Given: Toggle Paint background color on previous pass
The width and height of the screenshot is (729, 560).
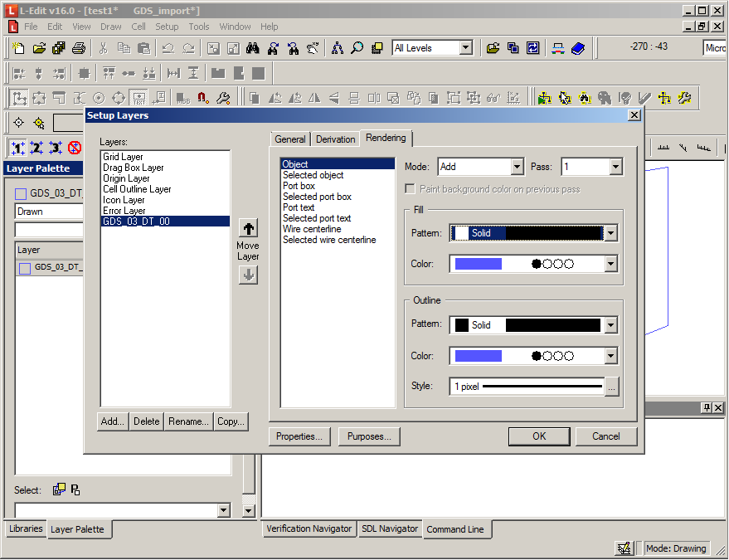Looking at the screenshot, I should click(411, 190).
